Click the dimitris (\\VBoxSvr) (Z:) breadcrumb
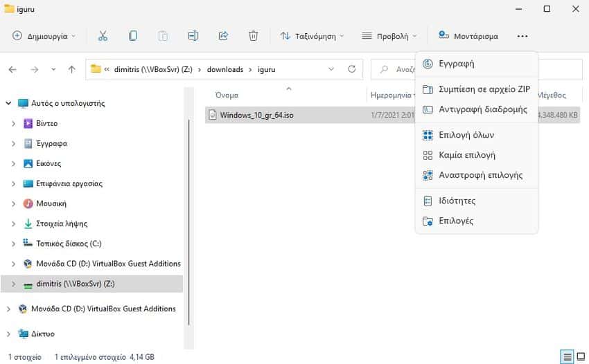 coord(153,69)
